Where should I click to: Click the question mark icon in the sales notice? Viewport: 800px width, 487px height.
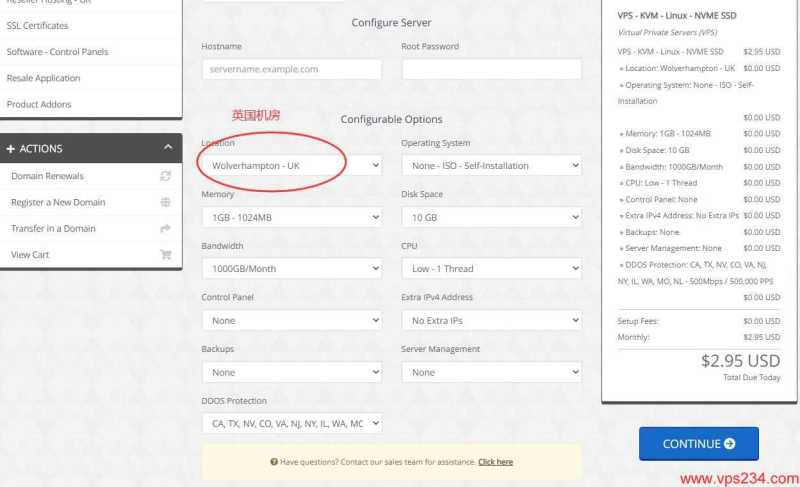pyautogui.click(x=274, y=462)
